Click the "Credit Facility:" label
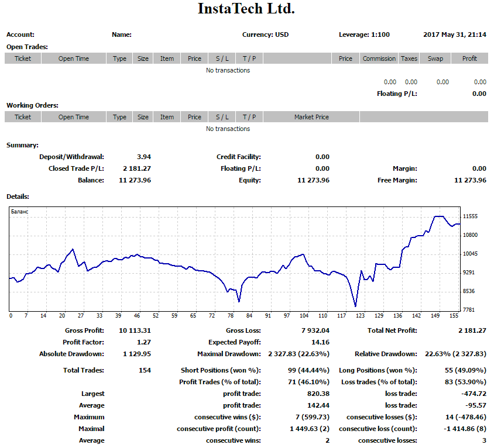Viewport: 494px width, 448px height. pos(238,157)
